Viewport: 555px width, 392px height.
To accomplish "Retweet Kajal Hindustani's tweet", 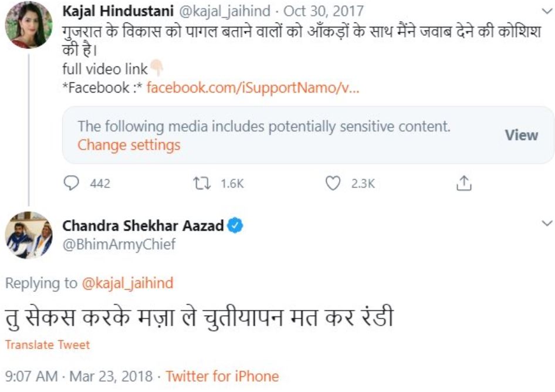I will tap(202, 184).
